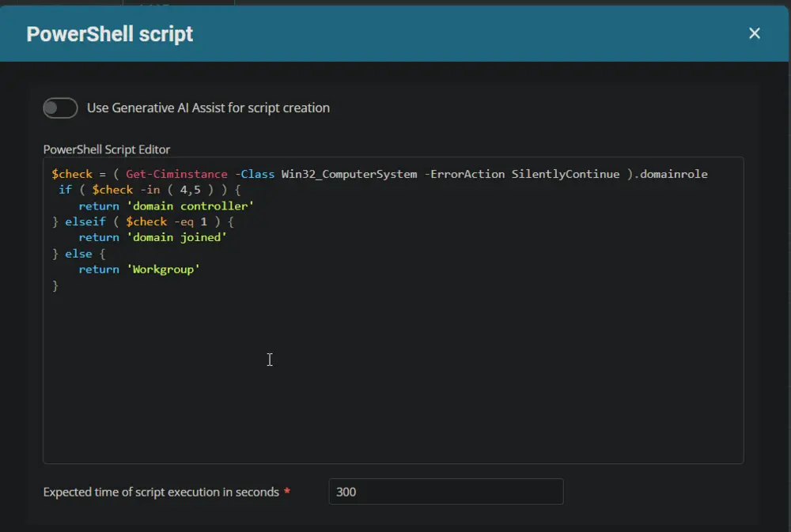The width and height of the screenshot is (791, 532).
Task: Click 'Get-Ciminstance' in the script
Action: [176, 174]
